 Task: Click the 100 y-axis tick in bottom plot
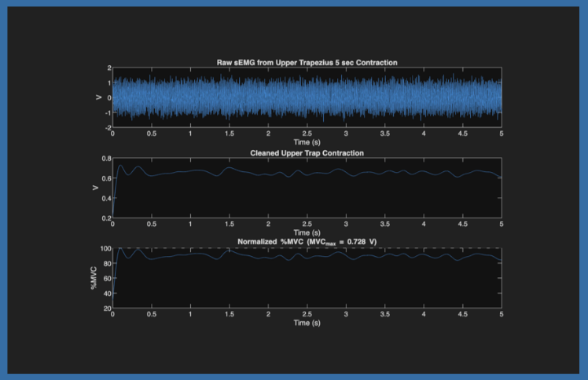104,249
